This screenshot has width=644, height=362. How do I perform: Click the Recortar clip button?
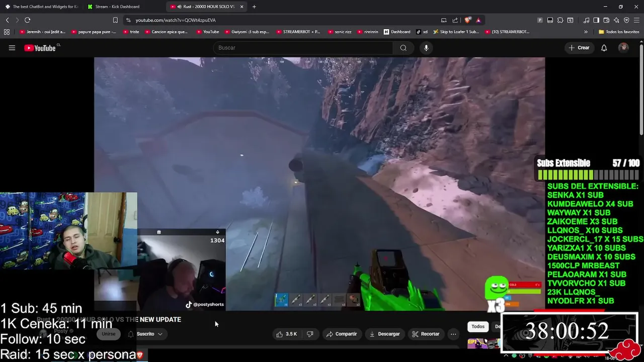426,334
